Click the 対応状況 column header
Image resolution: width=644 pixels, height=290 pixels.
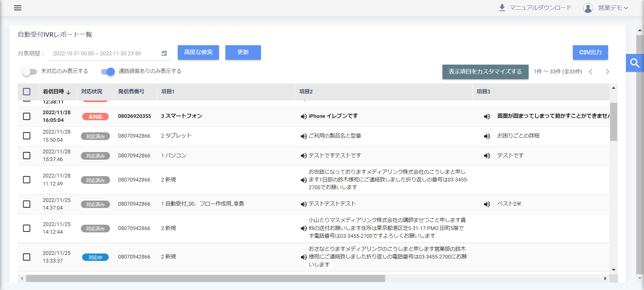coord(92,92)
